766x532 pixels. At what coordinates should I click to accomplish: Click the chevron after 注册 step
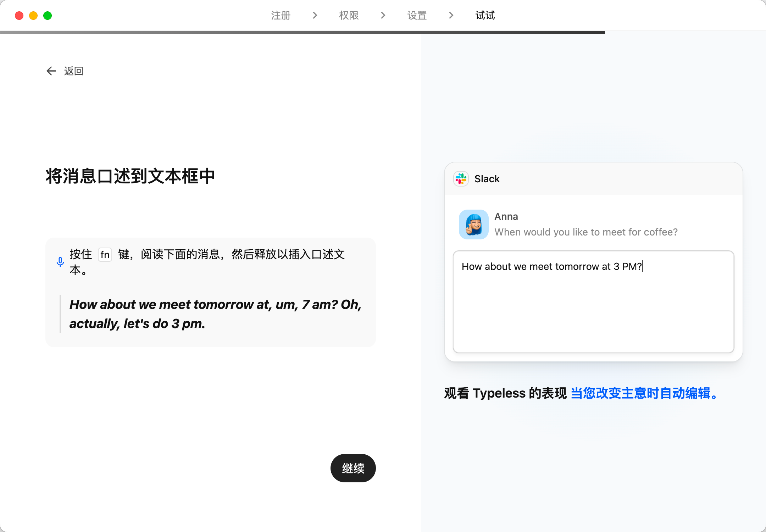[315, 15]
